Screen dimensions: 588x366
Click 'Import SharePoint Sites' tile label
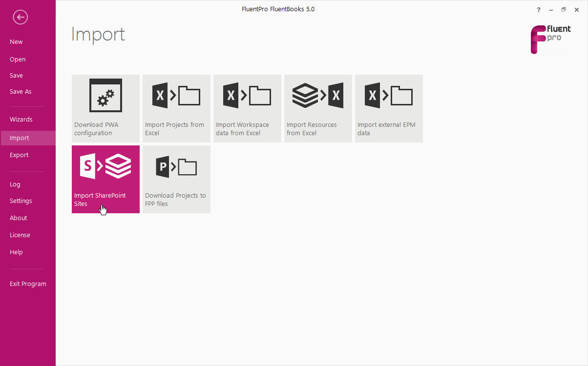click(x=100, y=200)
